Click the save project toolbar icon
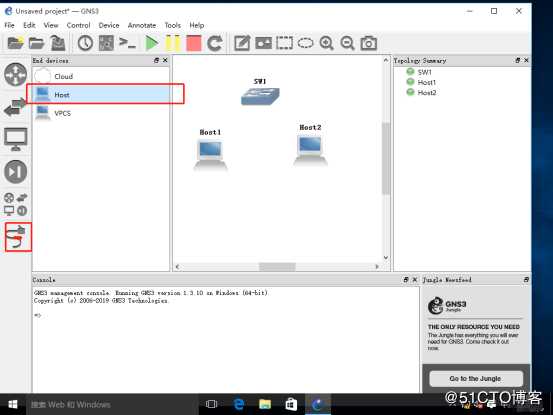Screen dimensions: 553x415 [58, 43]
